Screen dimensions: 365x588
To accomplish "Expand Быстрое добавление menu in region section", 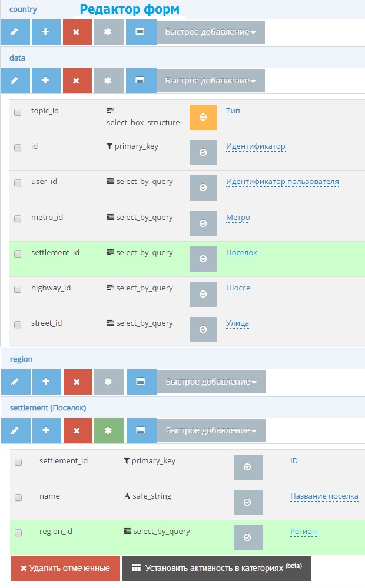I will (211, 382).
